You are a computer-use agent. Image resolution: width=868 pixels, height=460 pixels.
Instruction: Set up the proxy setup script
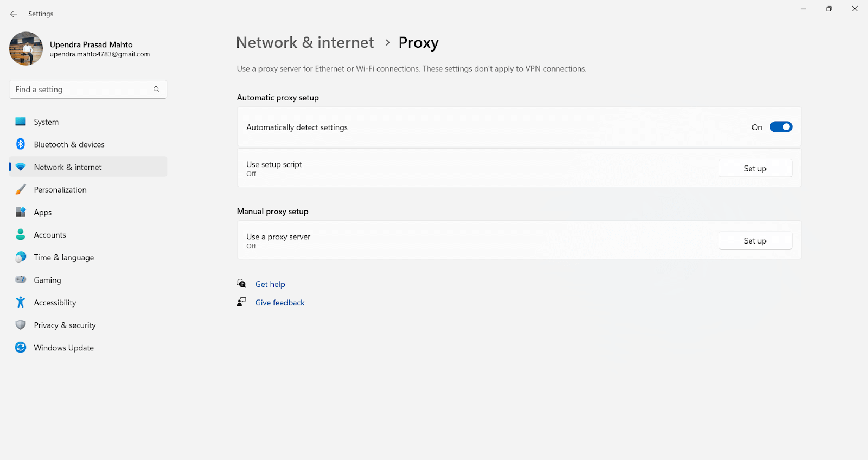pos(755,168)
